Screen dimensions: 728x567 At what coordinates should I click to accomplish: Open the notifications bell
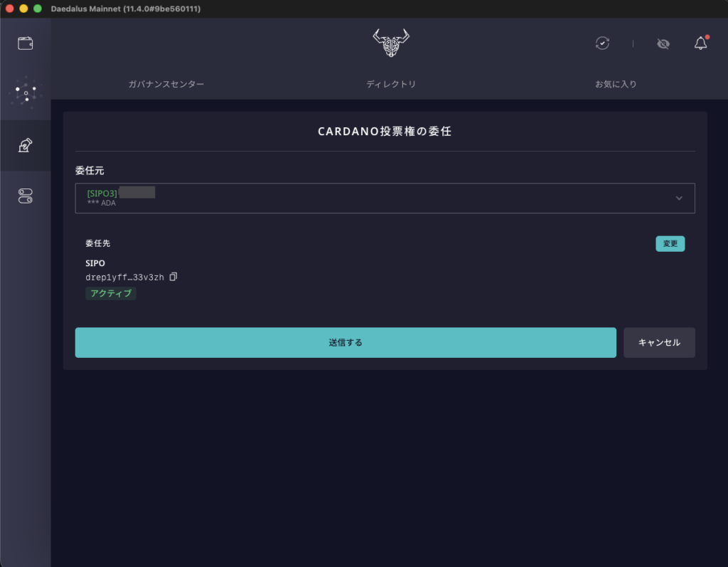coord(701,43)
